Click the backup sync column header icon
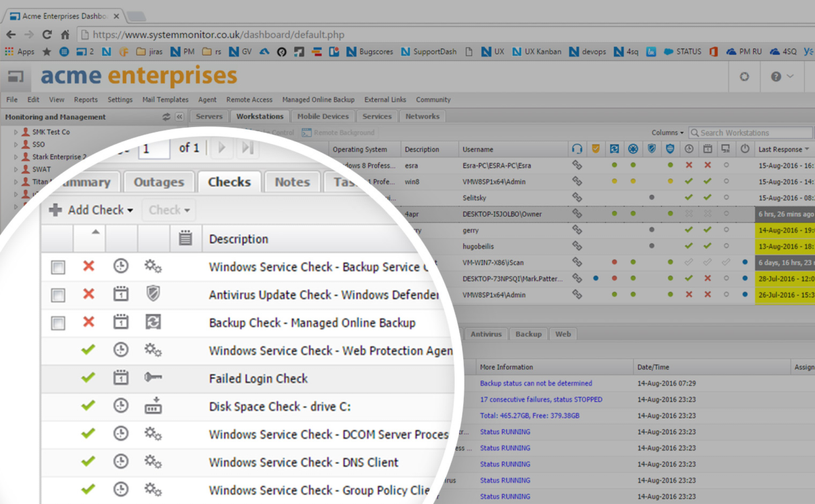 click(614, 149)
